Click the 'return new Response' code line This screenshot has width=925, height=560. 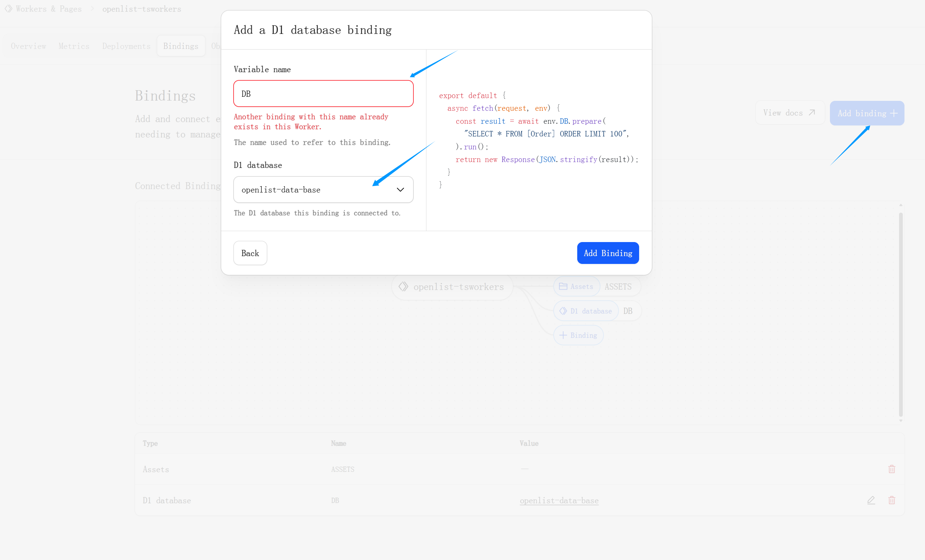[547, 160]
